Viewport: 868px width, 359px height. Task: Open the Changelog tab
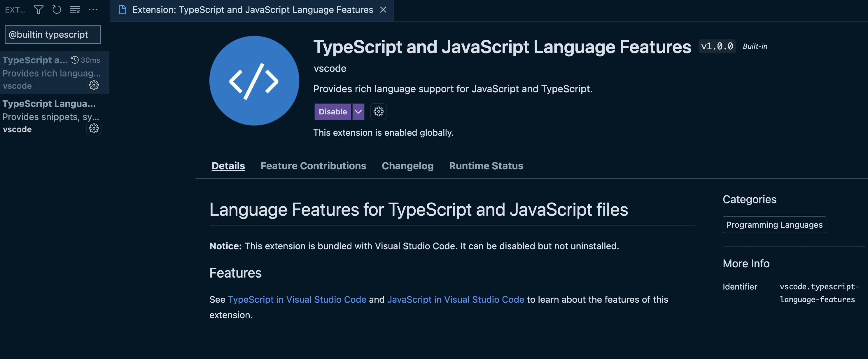pos(407,166)
